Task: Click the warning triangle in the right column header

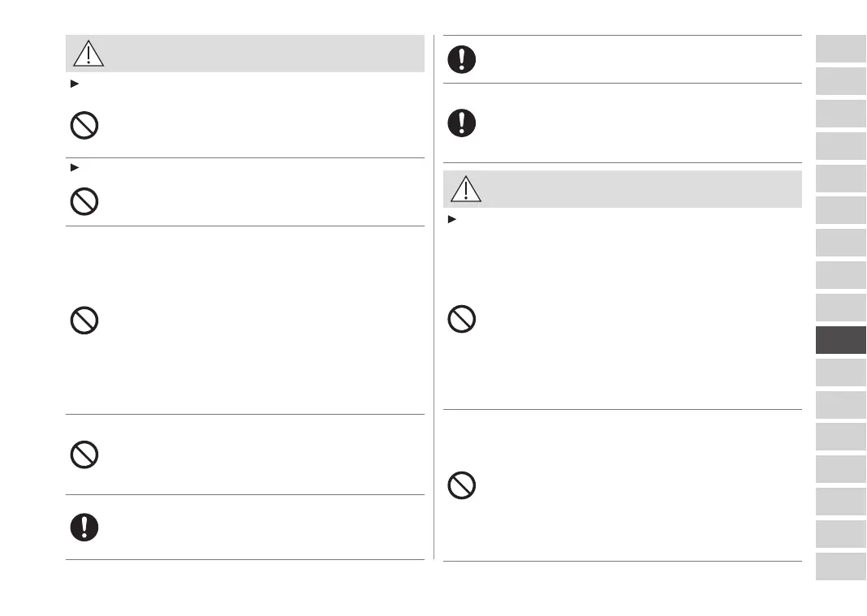Action: click(x=467, y=189)
